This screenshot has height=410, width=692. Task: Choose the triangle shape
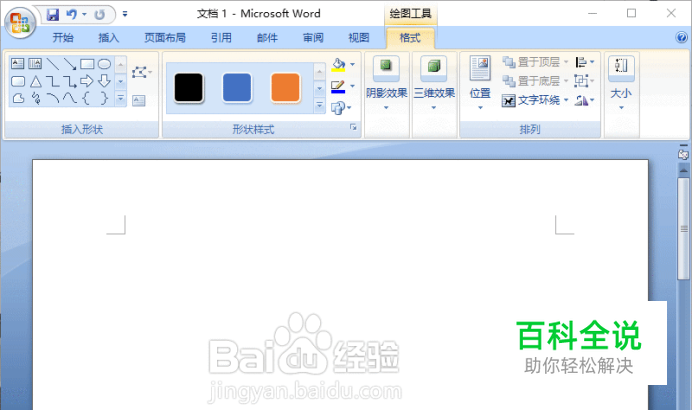(36, 81)
